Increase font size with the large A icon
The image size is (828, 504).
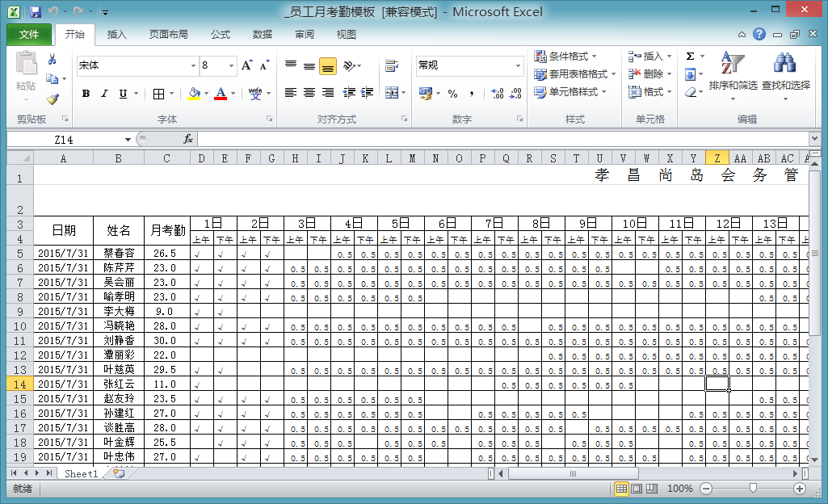click(x=246, y=65)
